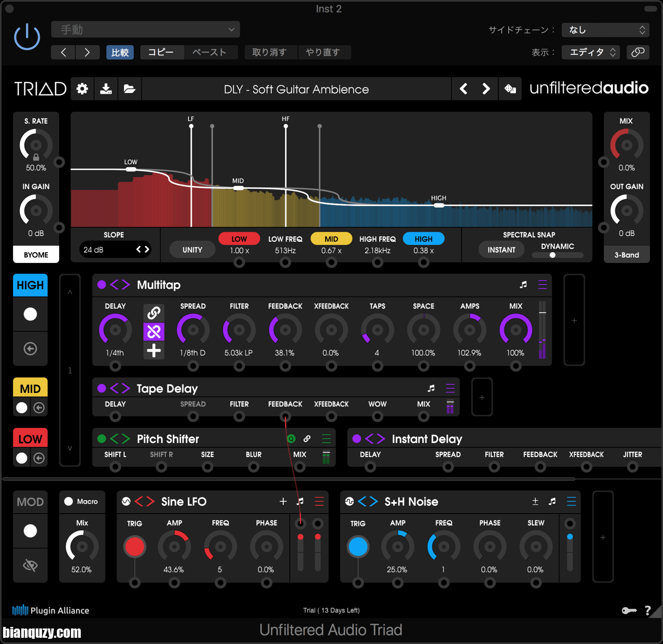Screen dimensions: 663x644
Task: Select the Multitap unlinked delay icon
Action: (x=154, y=332)
